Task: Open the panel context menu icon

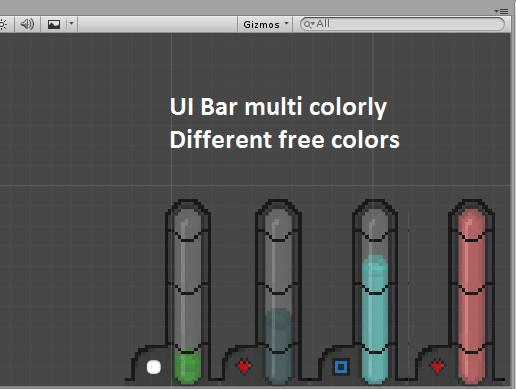Action: coord(501,11)
